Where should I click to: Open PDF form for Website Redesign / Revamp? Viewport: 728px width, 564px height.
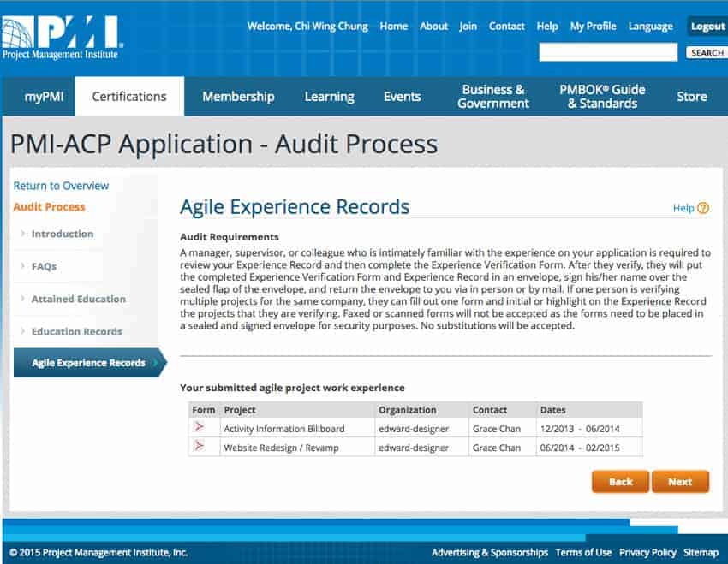[199, 447]
